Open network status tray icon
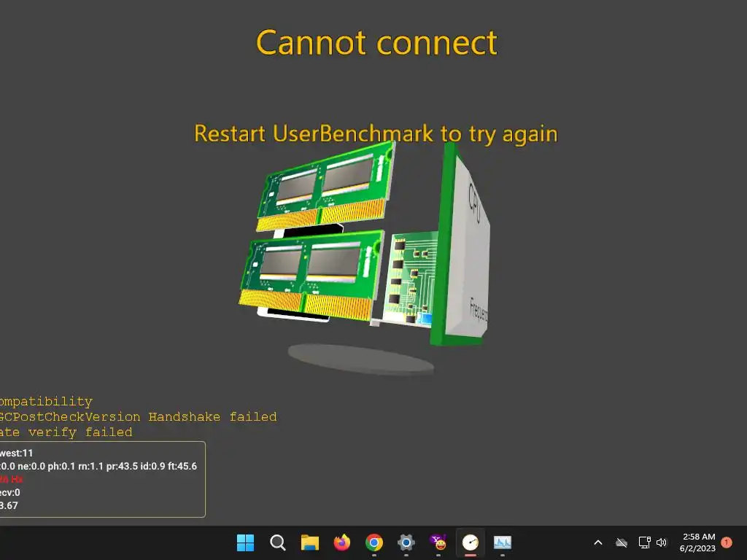747x560 pixels. pyautogui.click(x=645, y=542)
